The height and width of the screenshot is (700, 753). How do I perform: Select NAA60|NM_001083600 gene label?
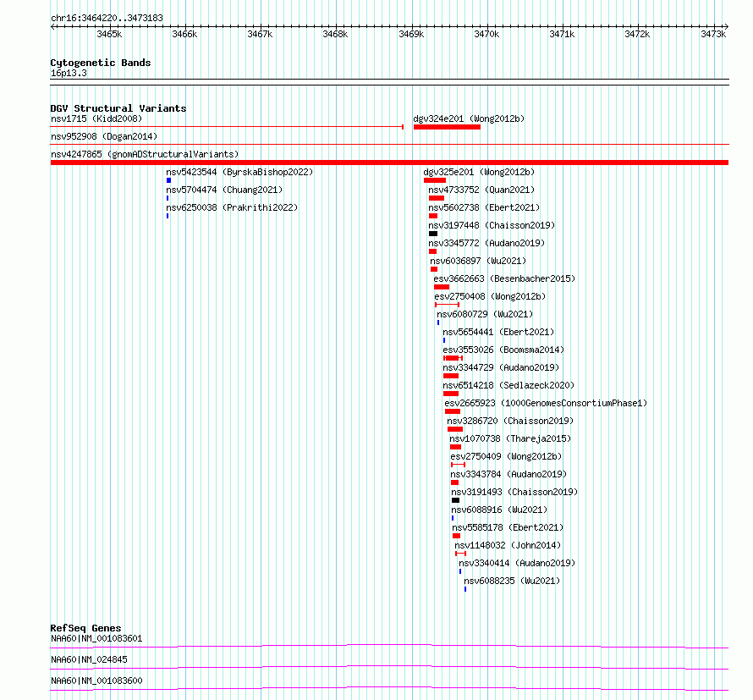[96, 681]
